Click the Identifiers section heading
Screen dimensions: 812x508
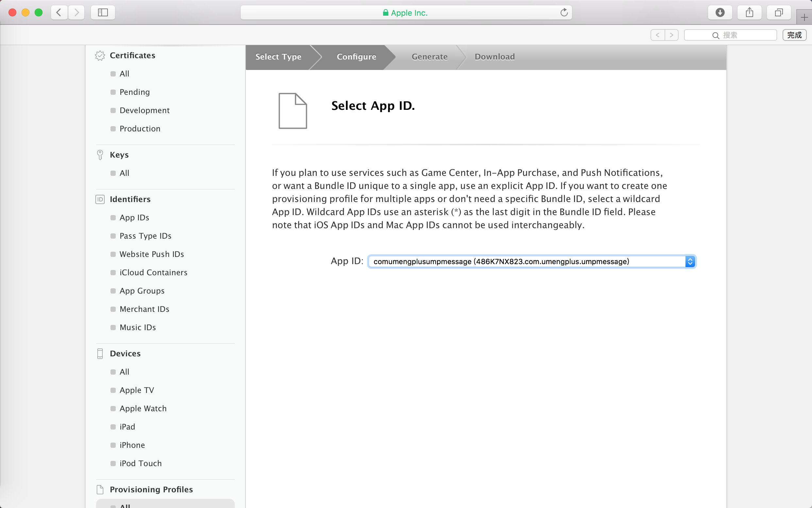pyautogui.click(x=130, y=199)
